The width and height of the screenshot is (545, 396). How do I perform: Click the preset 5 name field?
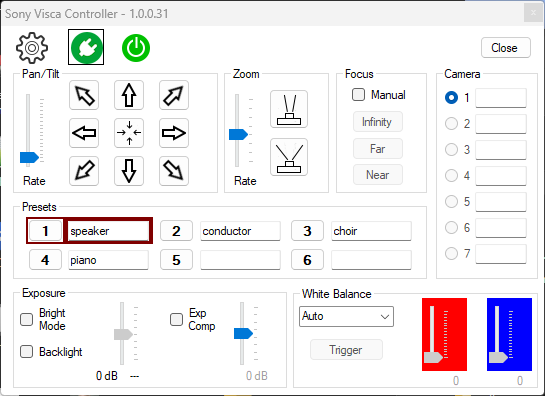[x=240, y=260]
